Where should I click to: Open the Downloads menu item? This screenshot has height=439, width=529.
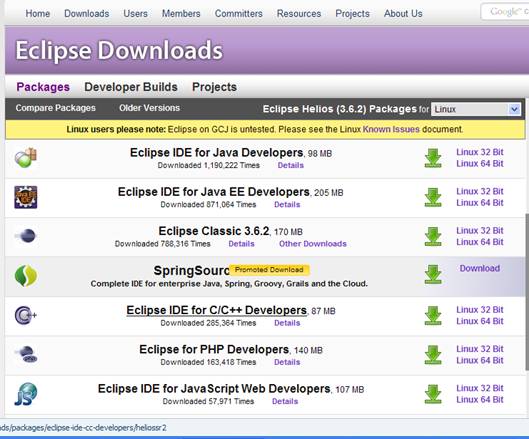(87, 13)
